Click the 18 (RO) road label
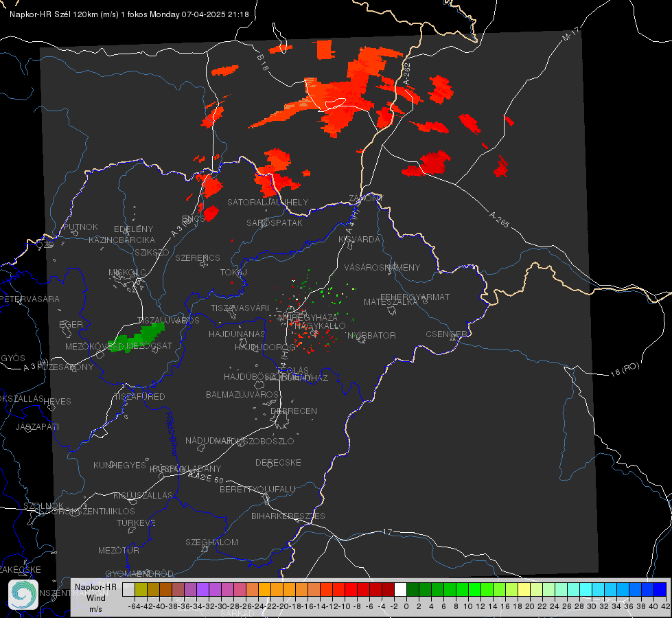This screenshot has width=672, height=618. [625, 369]
